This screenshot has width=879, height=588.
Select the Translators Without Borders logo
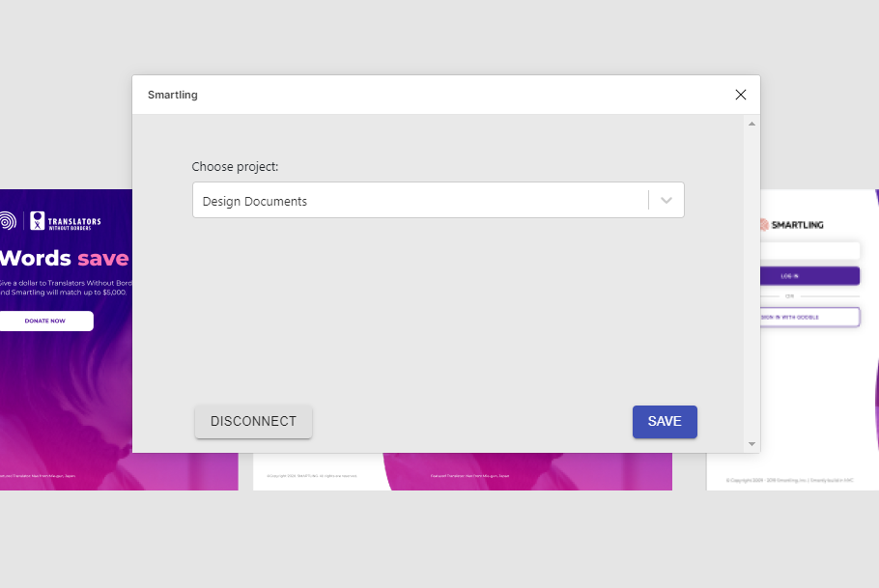pyautogui.click(x=66, y=221)
